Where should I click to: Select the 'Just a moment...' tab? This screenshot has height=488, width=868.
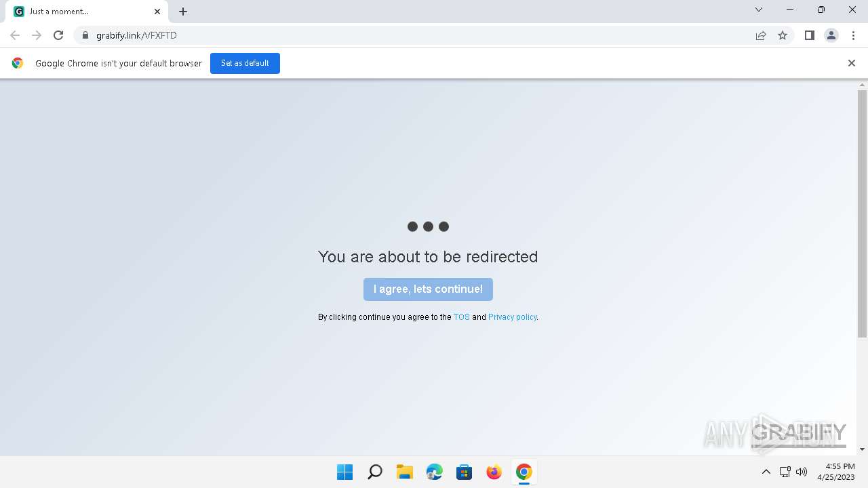click(88, 12)
